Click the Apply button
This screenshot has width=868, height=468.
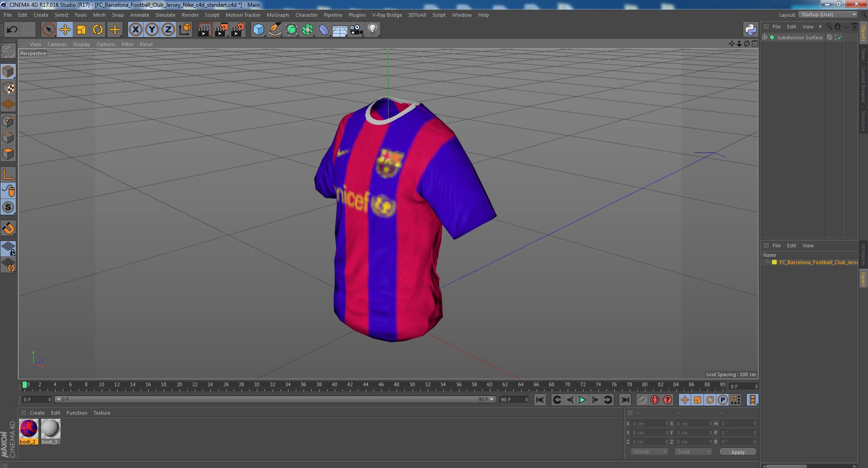[738, 452]
